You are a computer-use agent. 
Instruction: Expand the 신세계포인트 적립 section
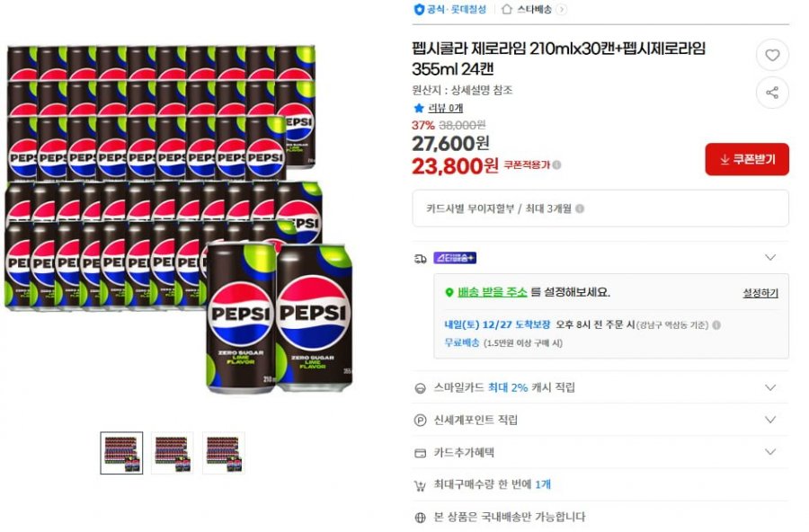coord(770,420)
